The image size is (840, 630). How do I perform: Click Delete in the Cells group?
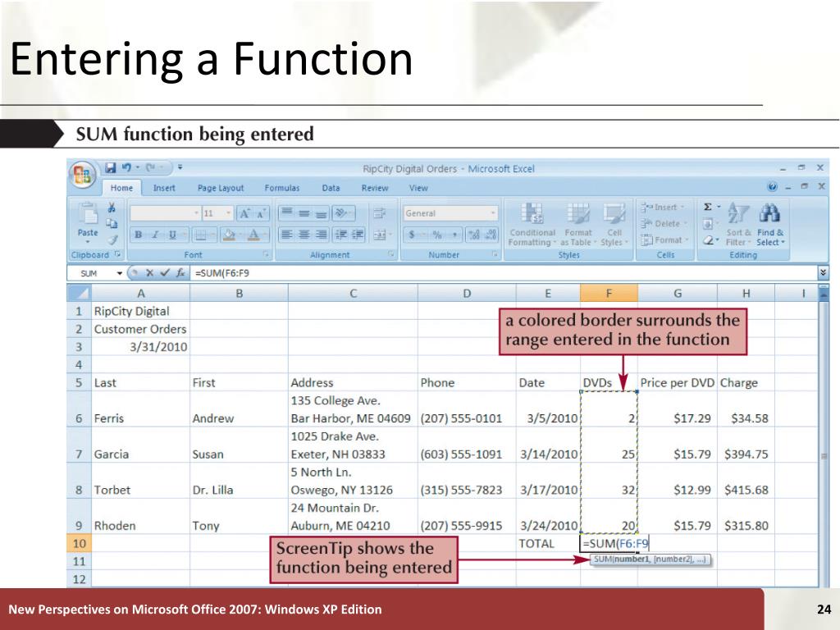(x=663, y=224)
